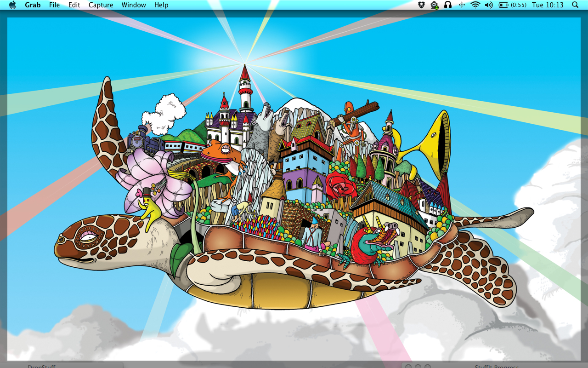Open the Wi-Fi status menu
The image size is (588, 368).
[475, 5]
